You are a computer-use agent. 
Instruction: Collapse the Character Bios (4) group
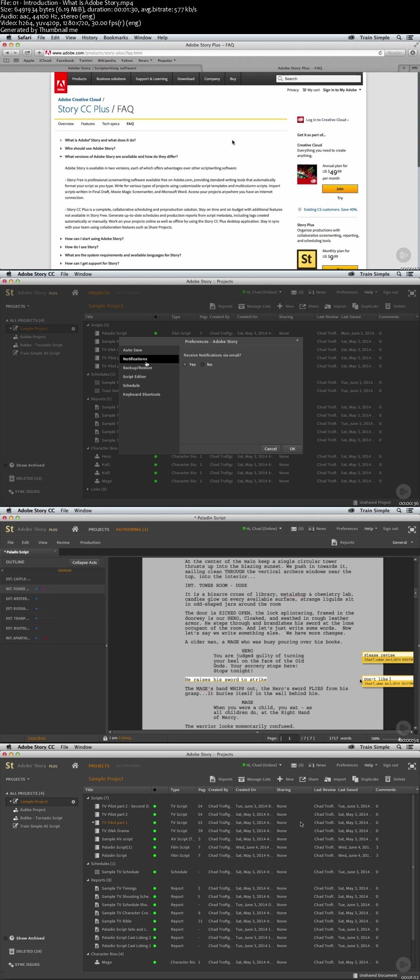[88, 954]
